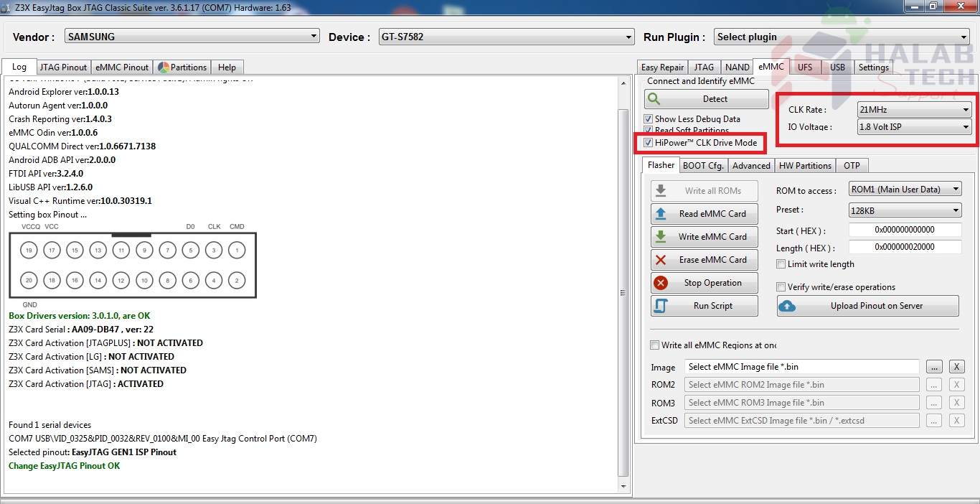Open the IO Voltage dropdown

[x=914, y=127]
